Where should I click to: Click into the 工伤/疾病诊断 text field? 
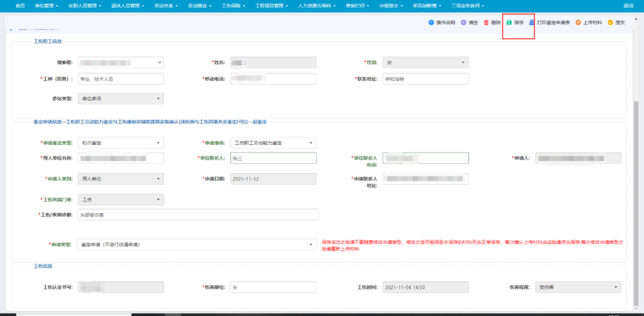point(198,215)
